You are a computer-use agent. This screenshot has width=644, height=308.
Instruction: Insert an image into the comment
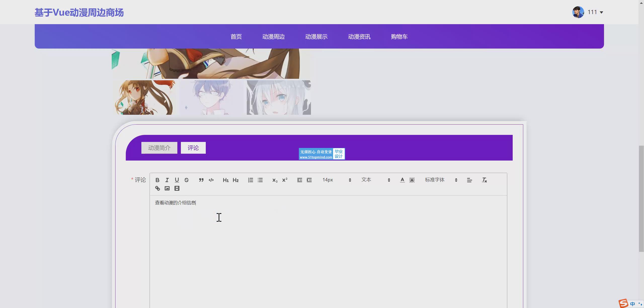(x=167, y=188)
